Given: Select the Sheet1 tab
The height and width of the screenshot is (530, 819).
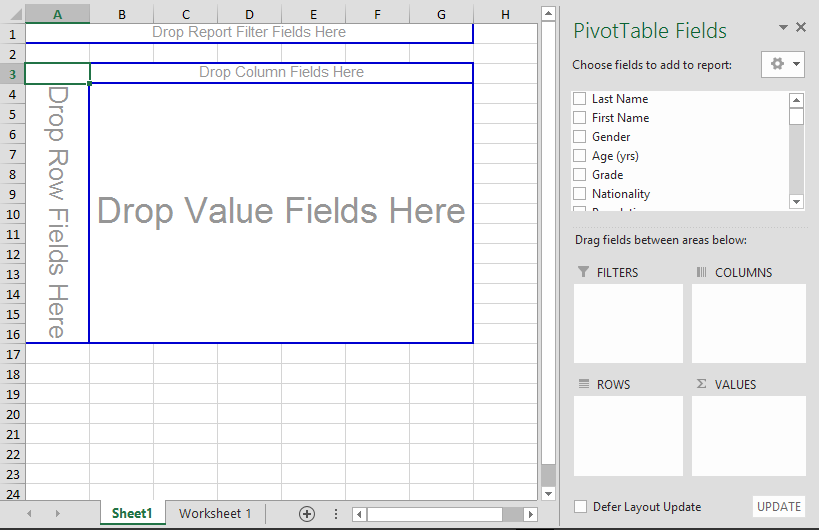Looking at the screenshot, I should [132, 514].
